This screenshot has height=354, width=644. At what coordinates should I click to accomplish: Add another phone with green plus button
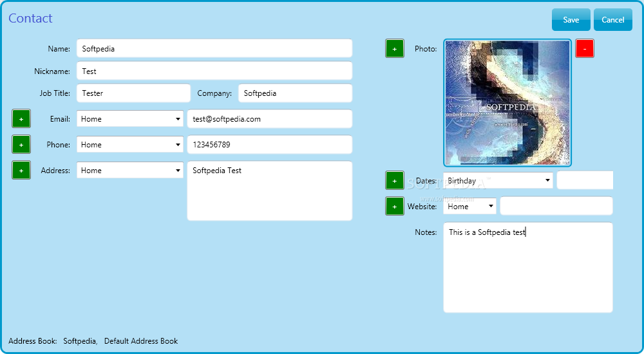pos(21,145)
